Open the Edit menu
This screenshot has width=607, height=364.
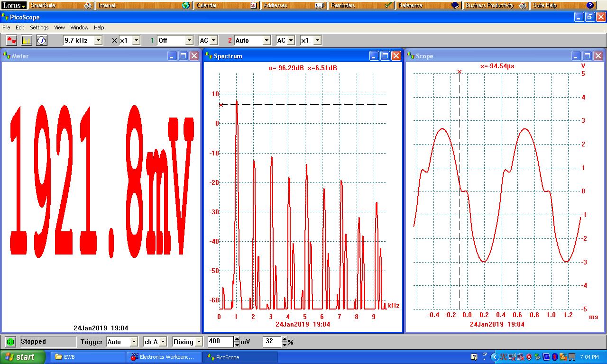coord(20,27)
